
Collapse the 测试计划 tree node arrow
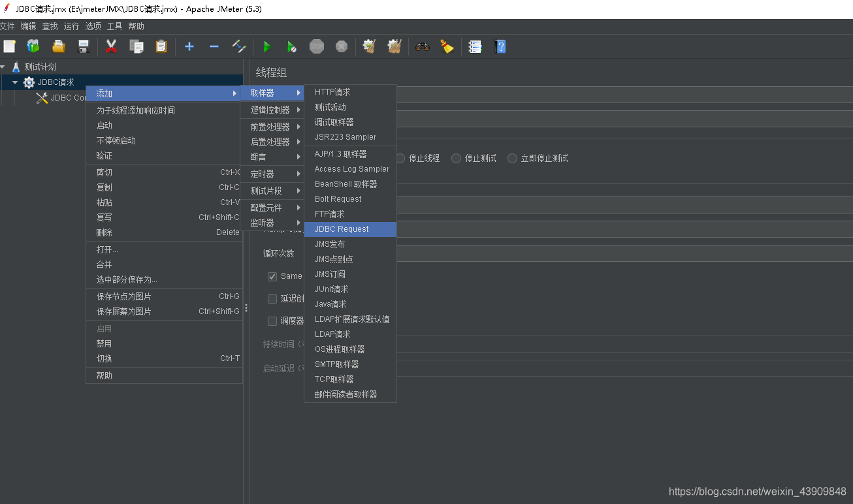pyautogui.click(x=3, y=67)
